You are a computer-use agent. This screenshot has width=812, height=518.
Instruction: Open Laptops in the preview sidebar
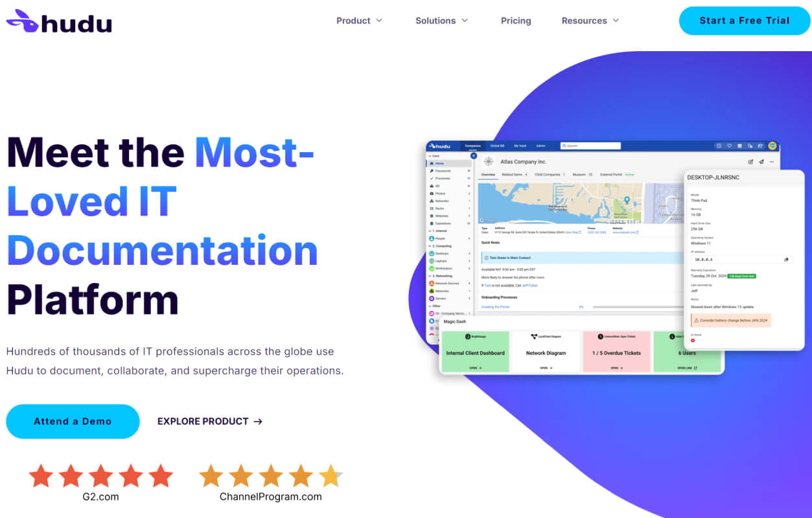point(449,261)
